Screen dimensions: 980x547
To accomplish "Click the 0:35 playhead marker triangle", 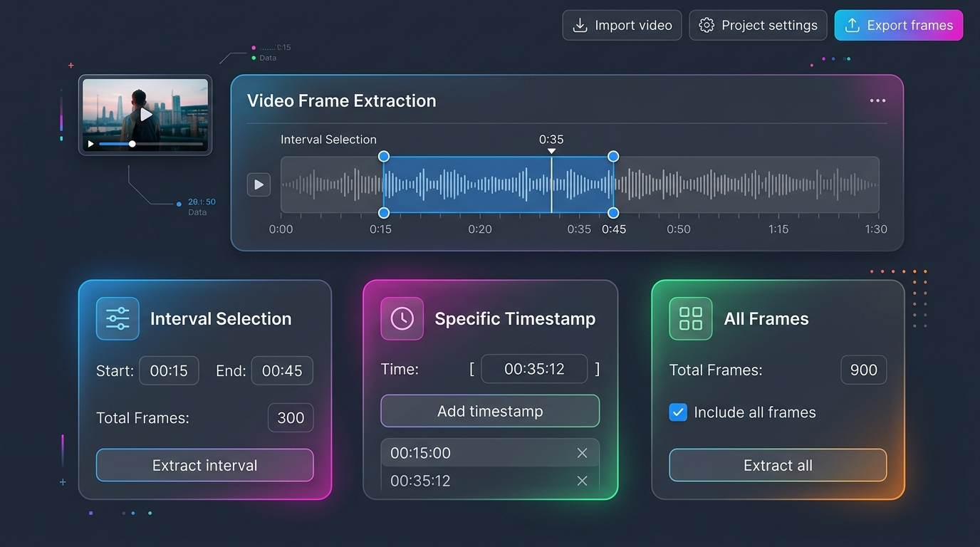I will (551, 151).
